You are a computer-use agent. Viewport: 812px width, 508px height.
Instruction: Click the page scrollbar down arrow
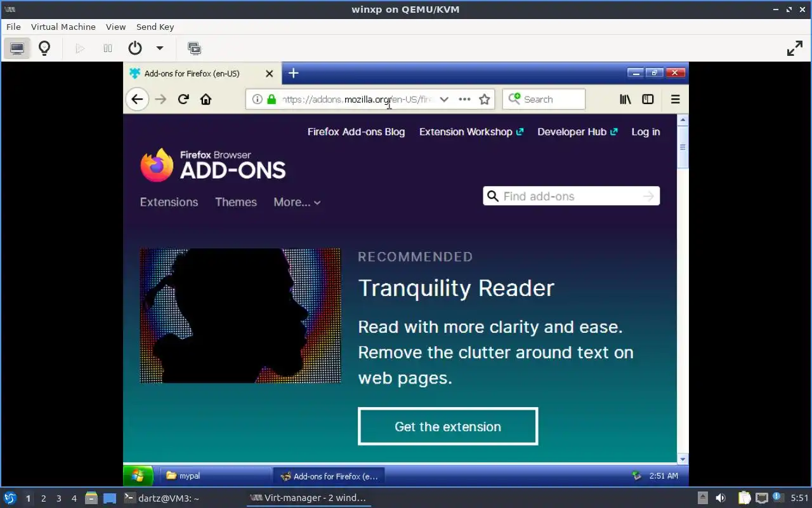pos(683,458)
